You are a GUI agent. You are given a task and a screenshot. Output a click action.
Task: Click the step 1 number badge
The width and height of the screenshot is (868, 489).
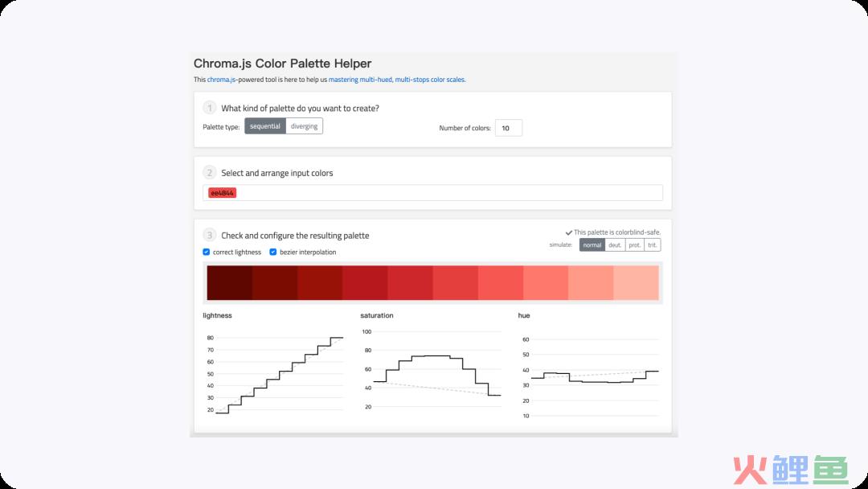click(x=209, y=108)
